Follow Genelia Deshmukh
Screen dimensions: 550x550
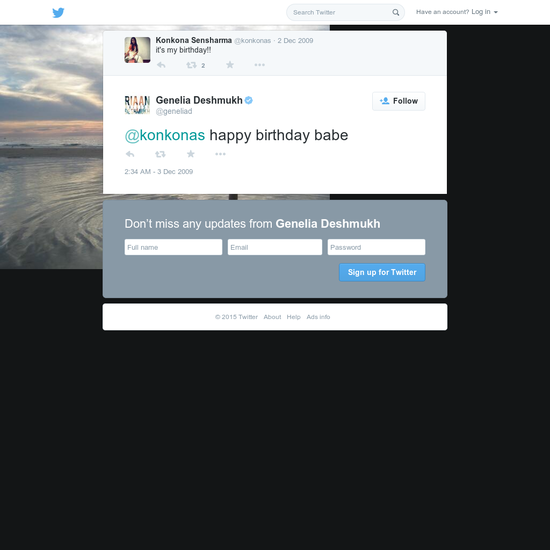398,101
